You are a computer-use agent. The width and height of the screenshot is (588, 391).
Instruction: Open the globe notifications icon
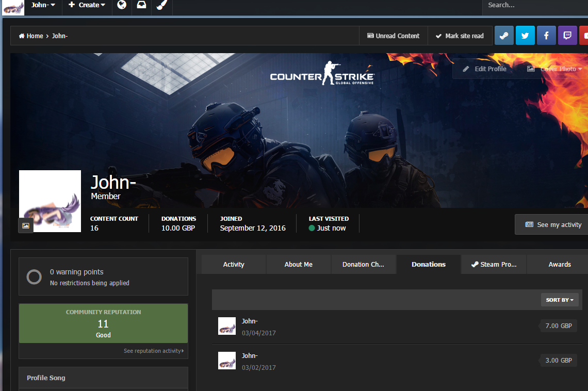coord(122,5)
